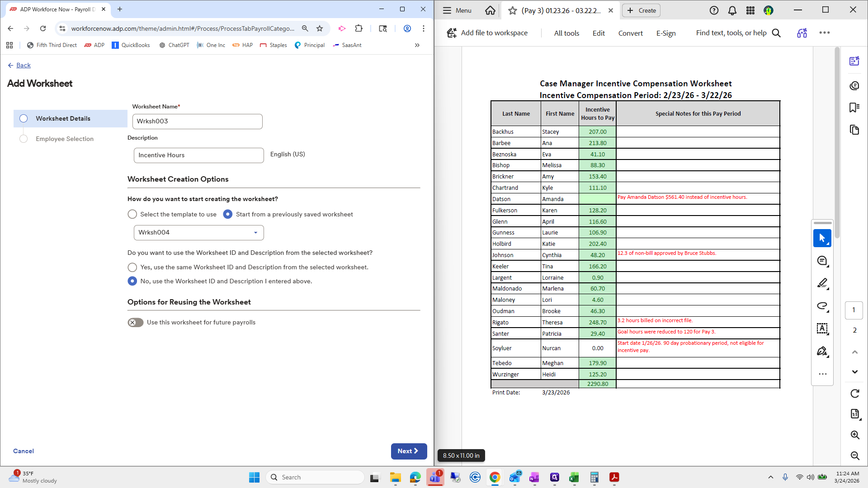Expand Windows system tray hidden icons
The image size is (868, 488).
coord(770,477)
